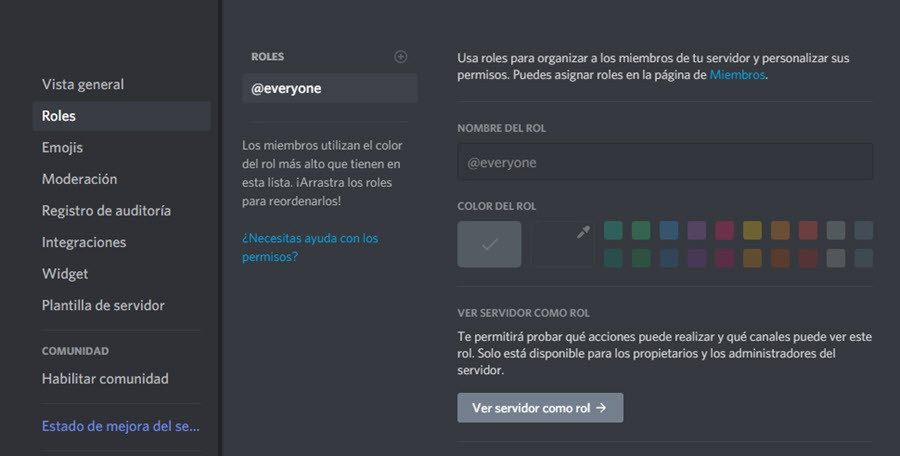Click the Miembros link
Viewport: 900px width, 456px height.
(x=738, y=74)
